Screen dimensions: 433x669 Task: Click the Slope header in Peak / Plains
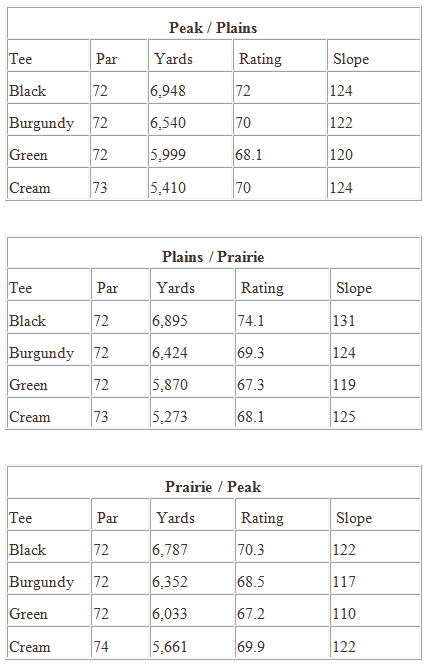(351, 59)
